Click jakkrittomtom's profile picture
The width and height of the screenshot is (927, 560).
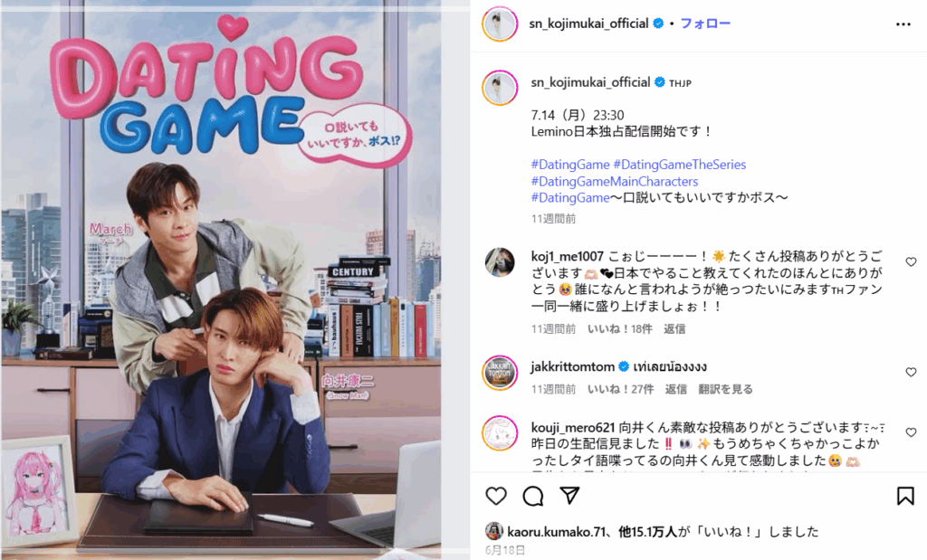click(500, 373)
